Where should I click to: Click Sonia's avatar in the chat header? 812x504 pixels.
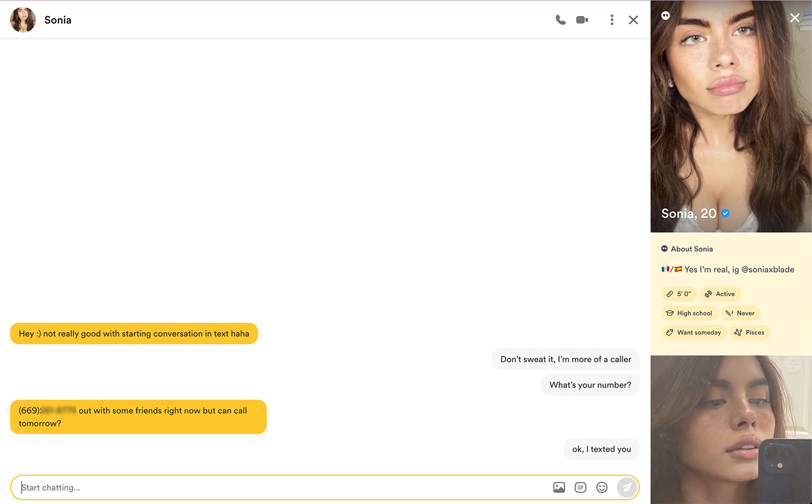coord(23,20)
